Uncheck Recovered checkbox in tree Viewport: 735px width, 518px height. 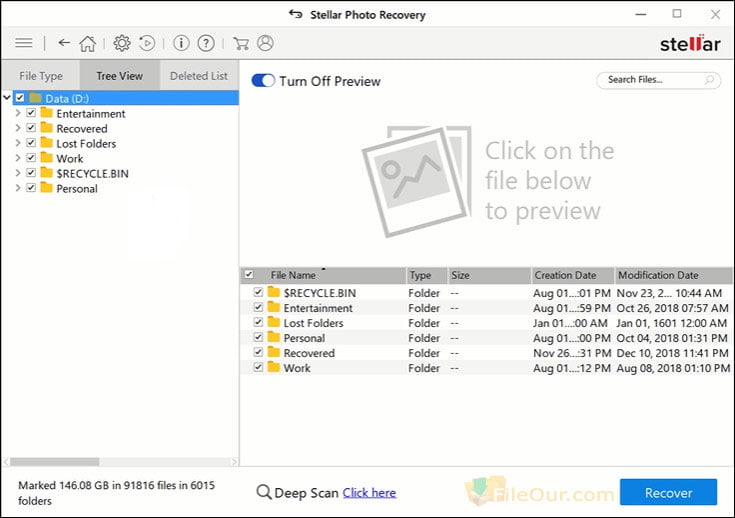(31, 128)
